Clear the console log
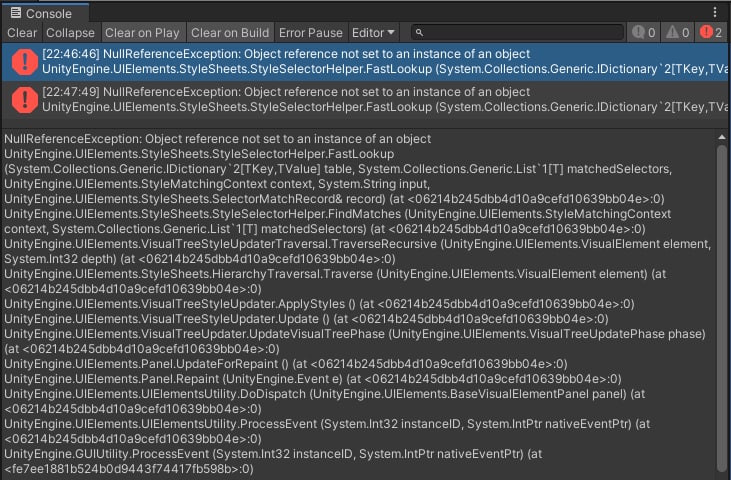This screenshot has width=731, height=480. coord(22,33)
